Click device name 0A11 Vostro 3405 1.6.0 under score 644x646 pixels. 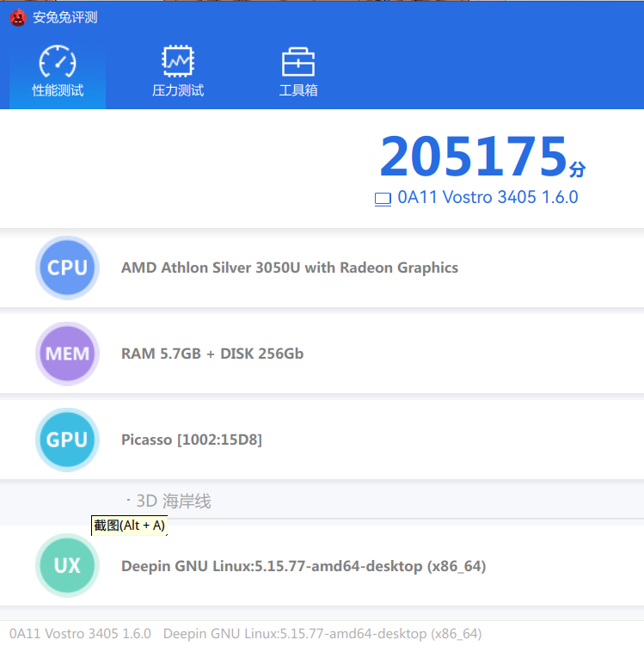coord(488,197)
